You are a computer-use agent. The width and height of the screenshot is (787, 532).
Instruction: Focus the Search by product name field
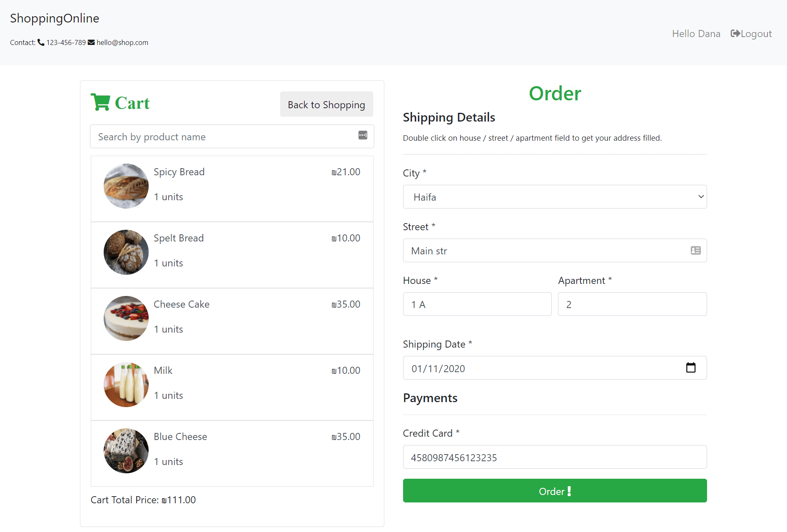click(x=232, y=137)
